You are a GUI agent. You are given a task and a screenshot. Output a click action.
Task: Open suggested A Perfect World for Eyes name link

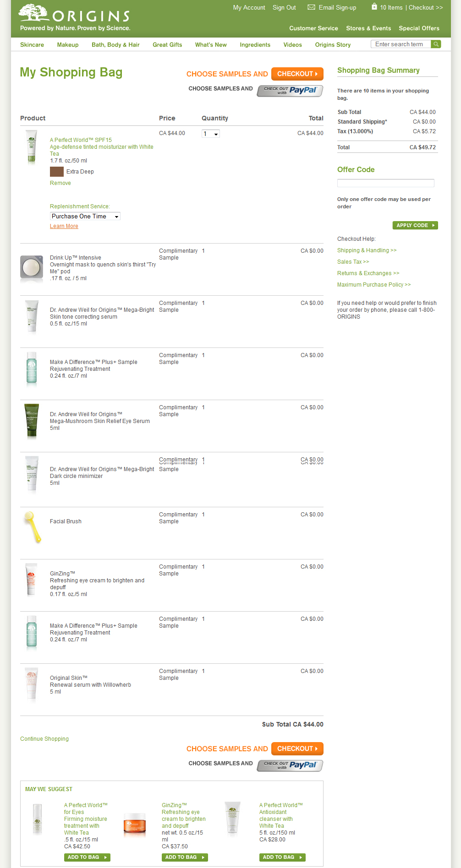click(x=86, y=819)
